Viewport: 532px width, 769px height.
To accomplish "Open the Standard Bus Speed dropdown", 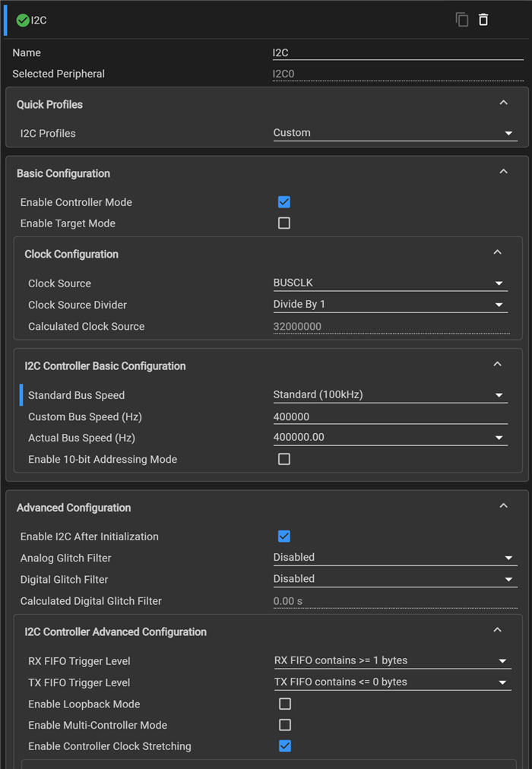I will pyautogui.click(x=390, y=395).
